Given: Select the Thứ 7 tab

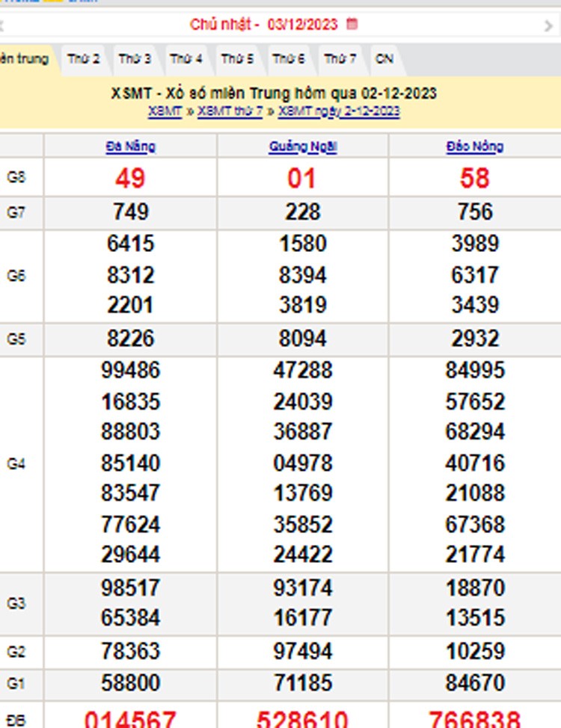Looking at the screenshot, I should (x=340, y=58).
